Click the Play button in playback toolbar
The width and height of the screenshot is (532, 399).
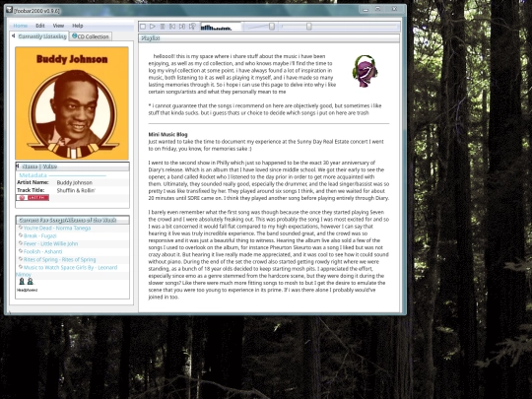point(153,27)
